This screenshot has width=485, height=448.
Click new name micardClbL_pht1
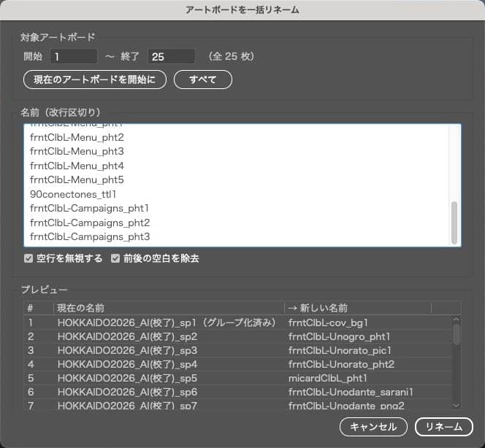point(327,379)
